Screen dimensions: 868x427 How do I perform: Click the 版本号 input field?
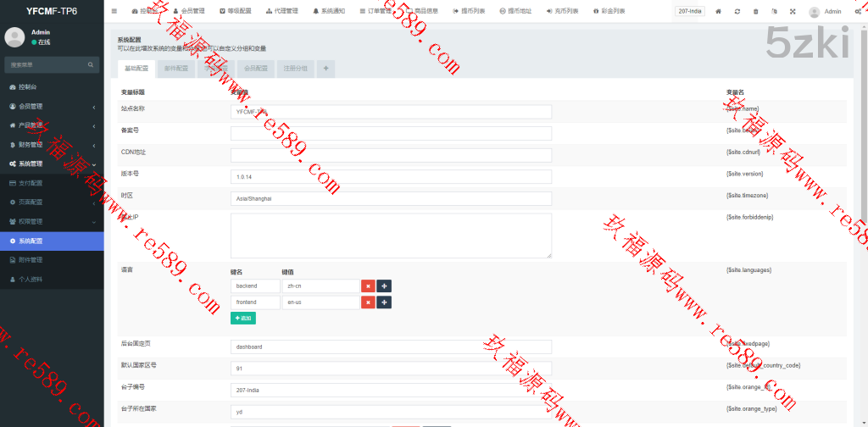391,176
